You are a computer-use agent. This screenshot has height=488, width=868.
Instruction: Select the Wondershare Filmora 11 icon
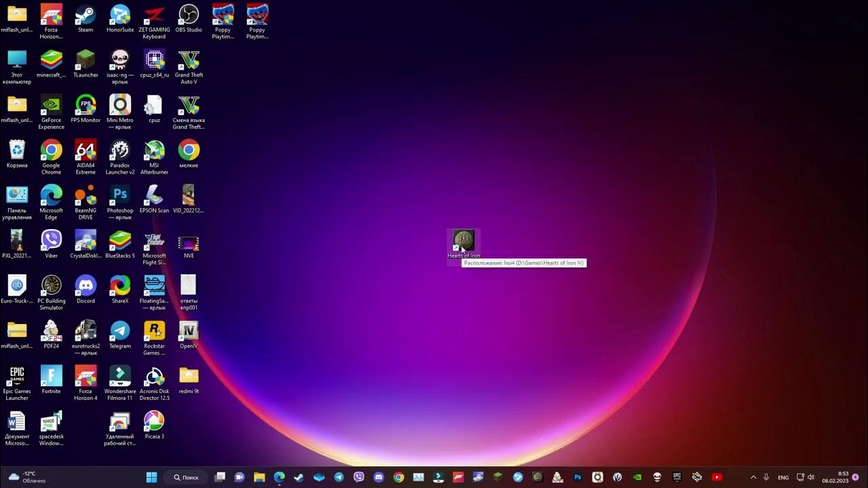(x=120, y=384)
